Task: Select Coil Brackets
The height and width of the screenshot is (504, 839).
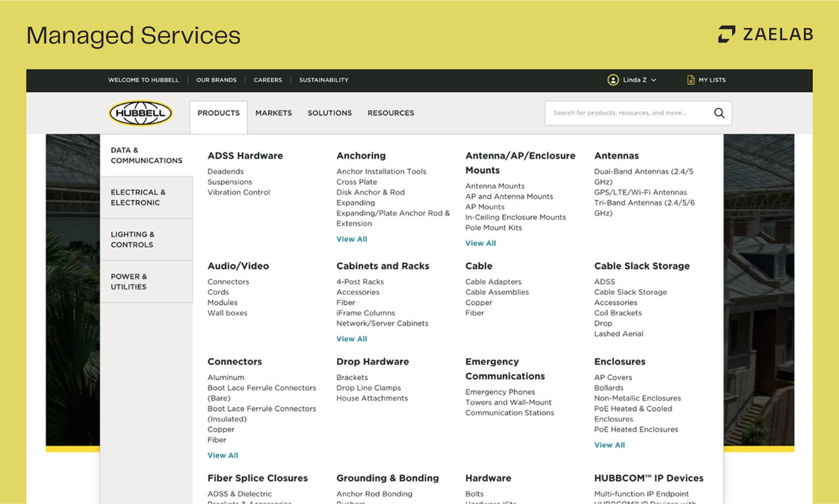Action: tap(618, 313)
